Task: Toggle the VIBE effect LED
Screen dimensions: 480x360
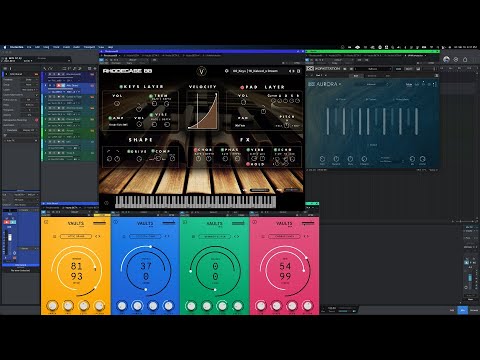Action: click(152, 115)
